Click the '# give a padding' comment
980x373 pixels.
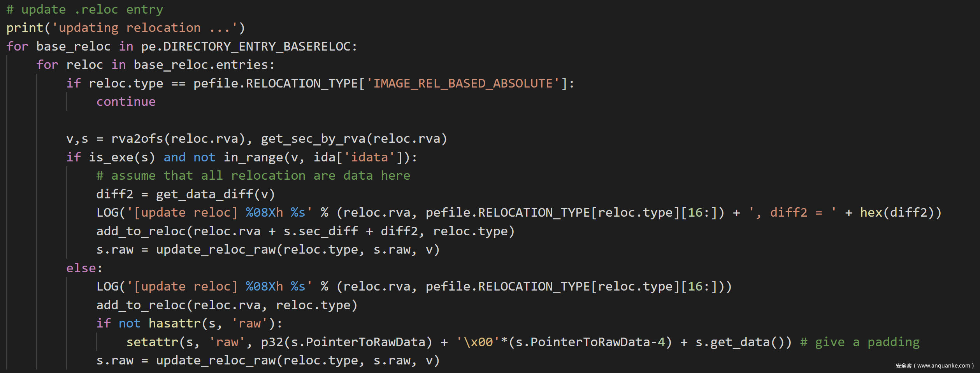860,342
